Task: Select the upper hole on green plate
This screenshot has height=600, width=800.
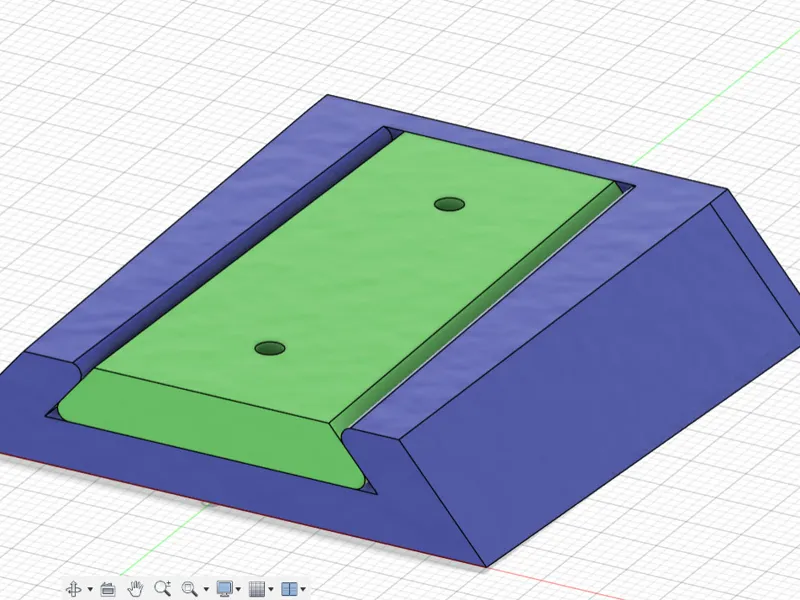Action: (x=449, y=204)
